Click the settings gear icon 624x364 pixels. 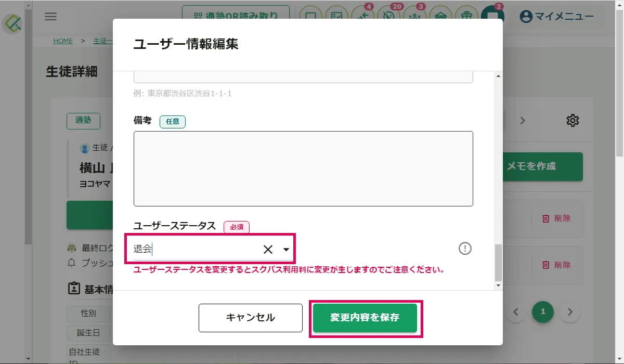tap(573, 121)
